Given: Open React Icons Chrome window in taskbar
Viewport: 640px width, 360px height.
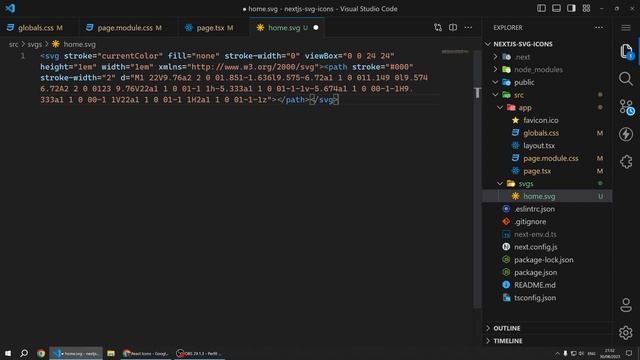Looking at the screenshot, I should (146, 353).
